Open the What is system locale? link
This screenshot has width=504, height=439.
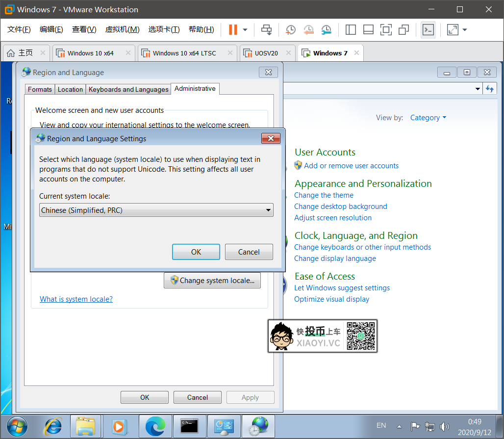[x=76, y=299]
